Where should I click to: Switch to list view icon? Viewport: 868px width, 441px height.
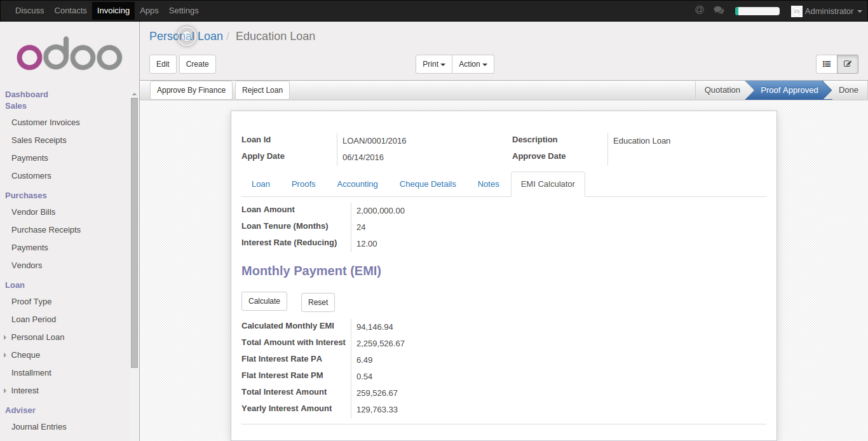coord(827,64)
